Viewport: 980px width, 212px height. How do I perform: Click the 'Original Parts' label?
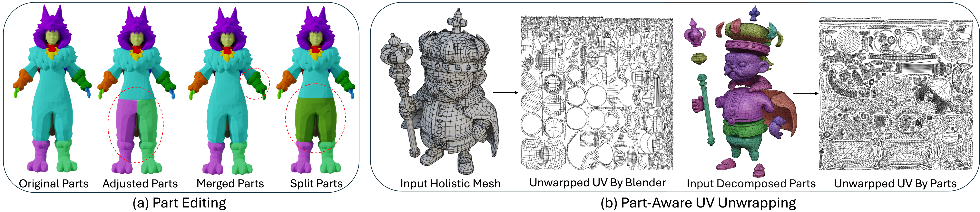point(54,184)
